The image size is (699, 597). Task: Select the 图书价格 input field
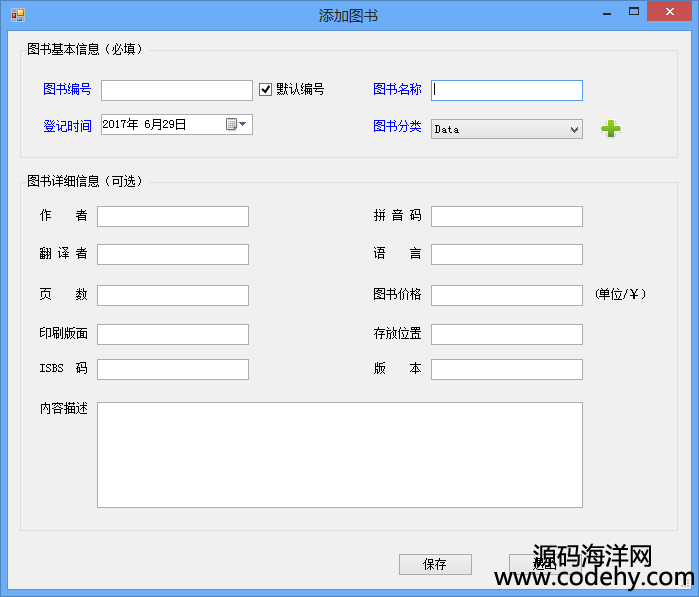point(506,295)
